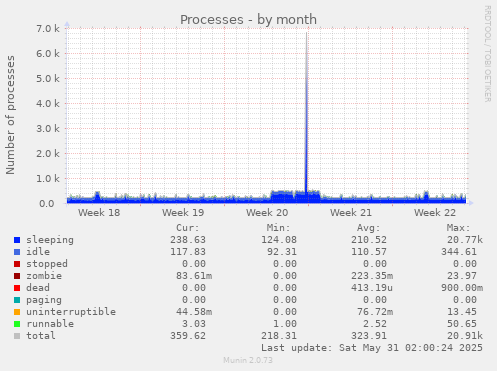This screenshot has width=497, height=371.
Task: Click the 'stopped' legend label
Action: click(x=47, y=264)
